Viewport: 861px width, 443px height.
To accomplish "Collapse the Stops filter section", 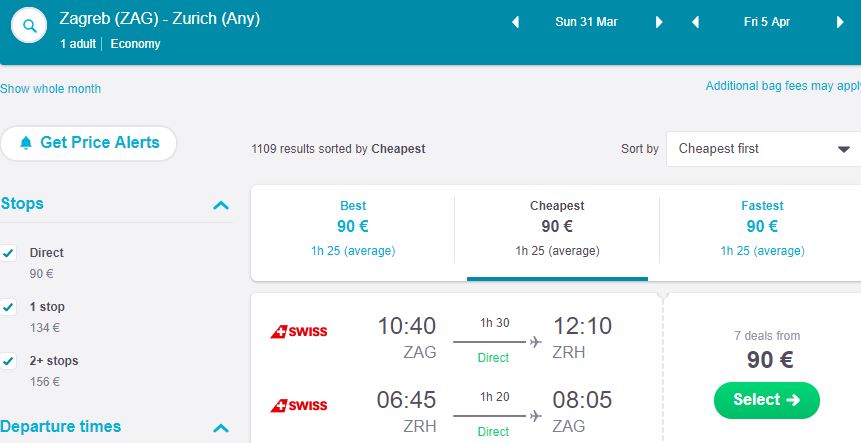I will [221, 205].
